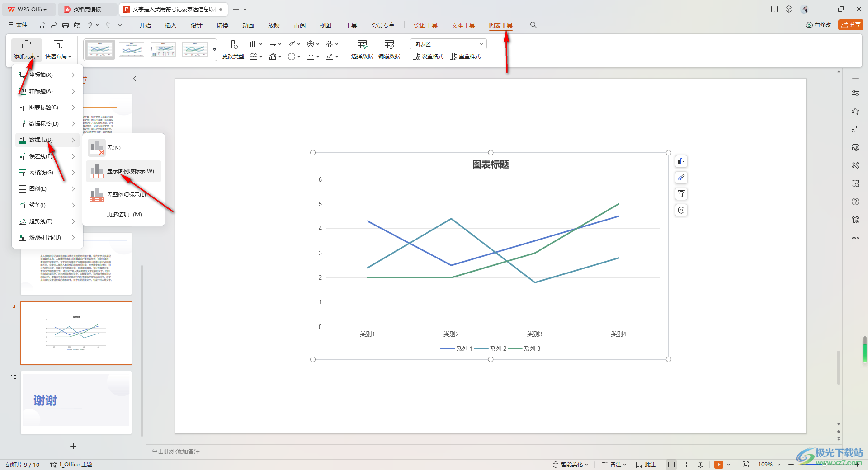
Task: Click Set Format (设置格式) button
Action: click(x=428, y=56)
